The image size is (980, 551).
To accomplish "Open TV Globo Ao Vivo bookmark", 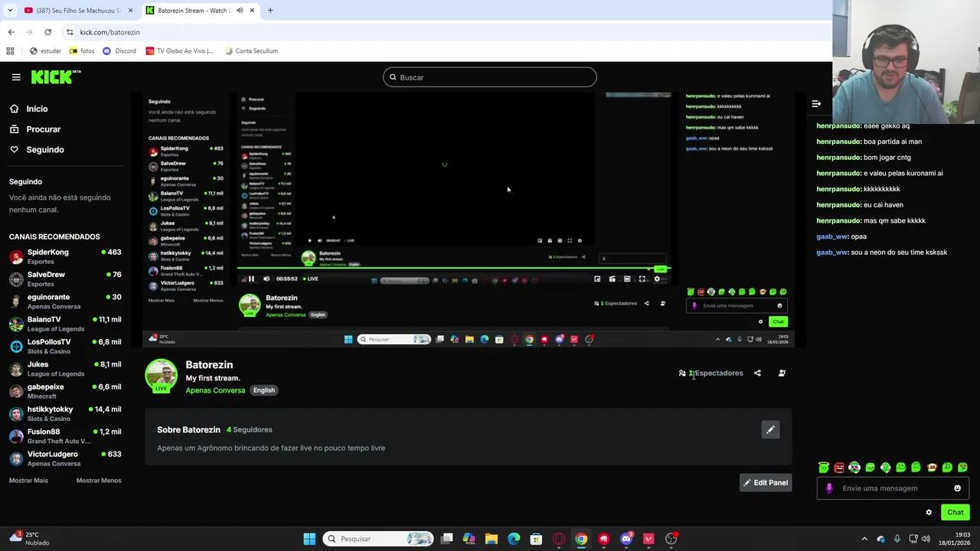I will click(x=179, y=51).
